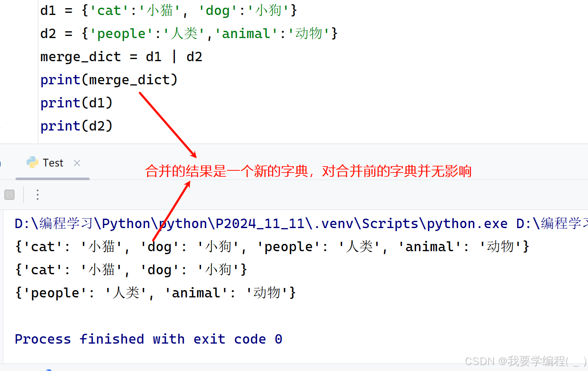This screenshot has width=588, height=371.
Task: Click the pipe operator between d1 and d2
Action: click(174, 56)
